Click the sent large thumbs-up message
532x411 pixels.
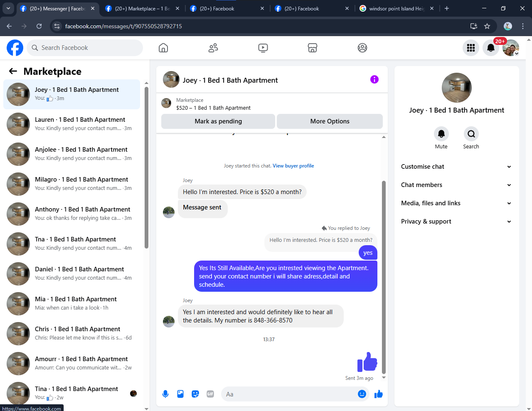tap(367, 362)
